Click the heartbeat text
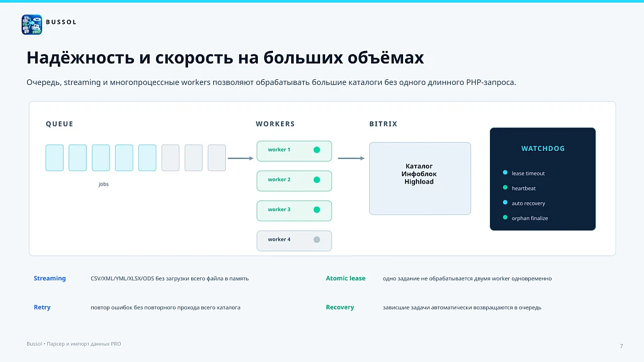This screenshot has height=362, width=644. click(x=524, y=189)
